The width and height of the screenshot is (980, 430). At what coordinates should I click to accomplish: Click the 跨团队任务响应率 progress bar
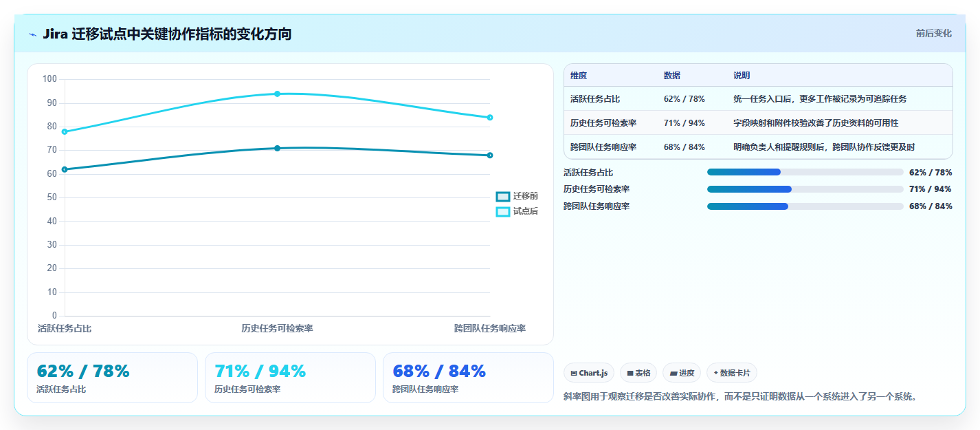pyautogui.click(x=805, y=206)
